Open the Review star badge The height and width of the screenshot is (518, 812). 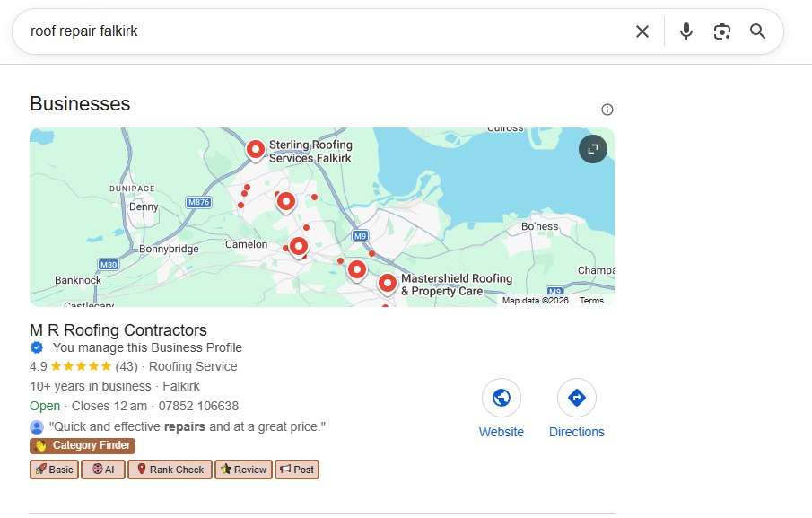tap(242, 469)
